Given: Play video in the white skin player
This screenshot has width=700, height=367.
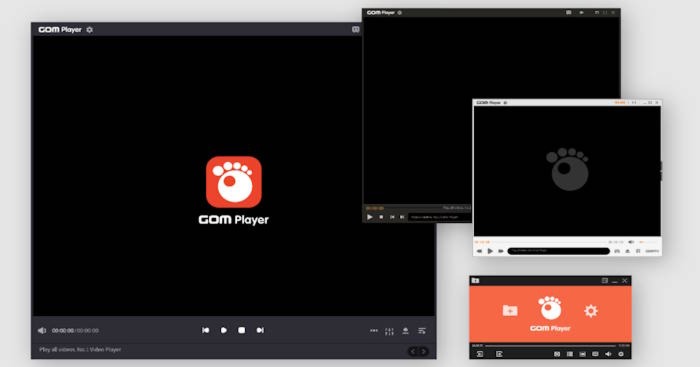Looking at the screenshot, I should click(x=490, y=251).
